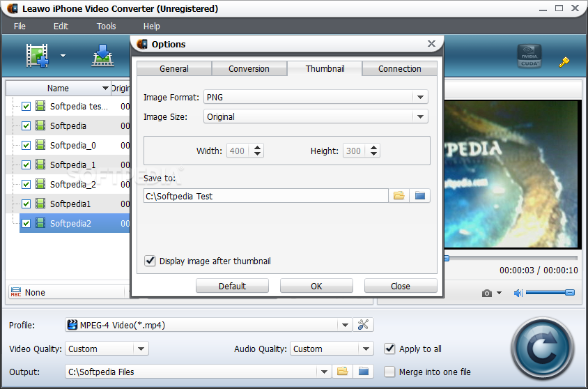588x389 pixels.
Task: Click the Close button in Options
Action: coord(401,286)
